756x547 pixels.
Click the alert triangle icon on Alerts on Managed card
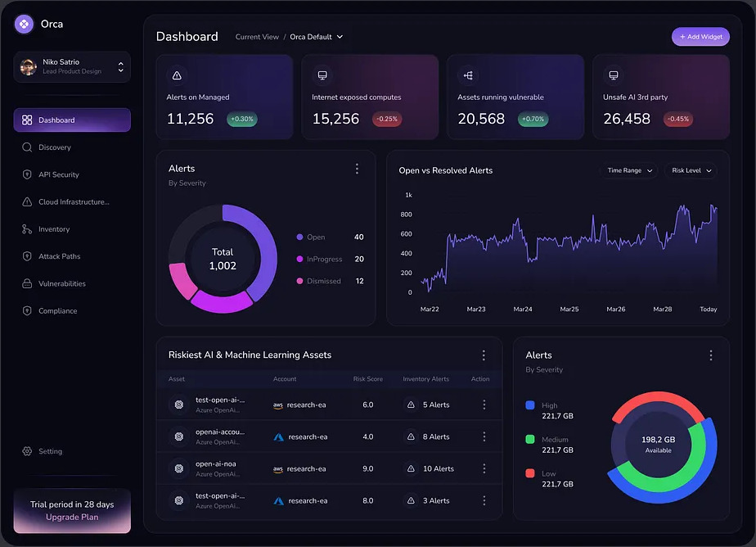click(177, 75)
